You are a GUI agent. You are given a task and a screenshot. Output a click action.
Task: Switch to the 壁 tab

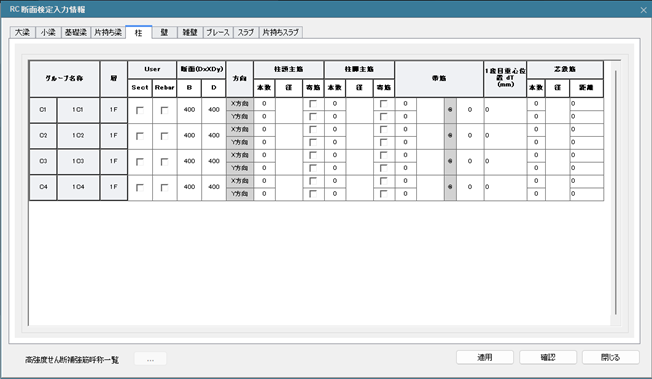point(164,32)
